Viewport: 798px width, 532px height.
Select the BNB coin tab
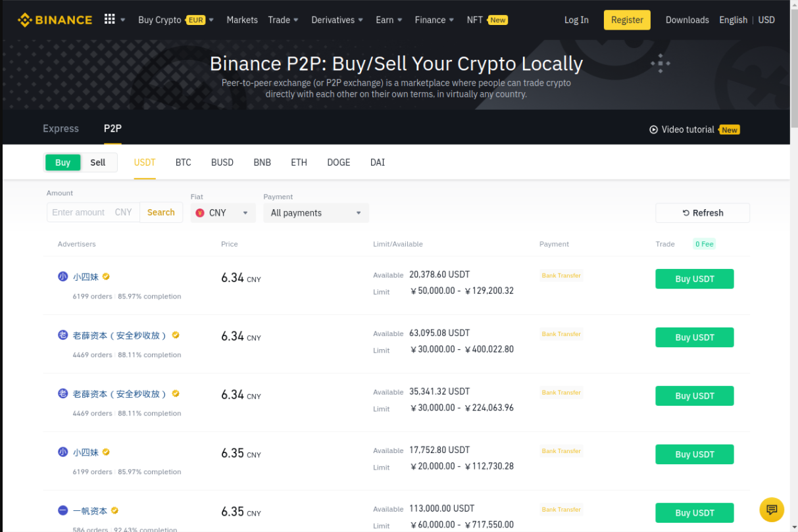pyautogui.click(x=262, y=162)
